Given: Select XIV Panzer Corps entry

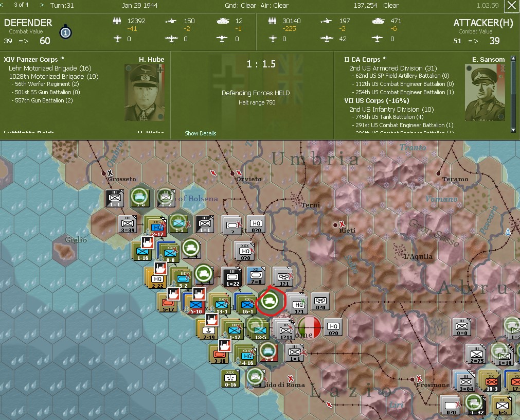Looking at the screenshot, I should coord(34,59).
